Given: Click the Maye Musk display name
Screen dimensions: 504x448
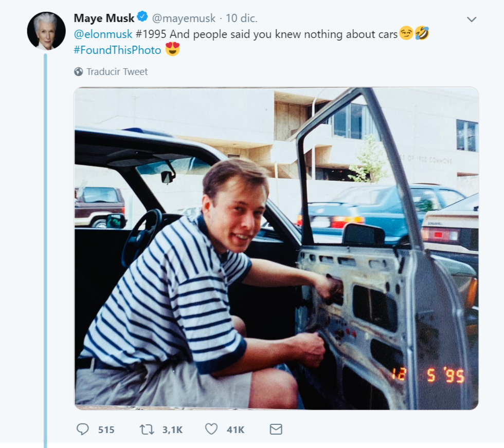Looking at the screenshot, I should tap(104, 18).
